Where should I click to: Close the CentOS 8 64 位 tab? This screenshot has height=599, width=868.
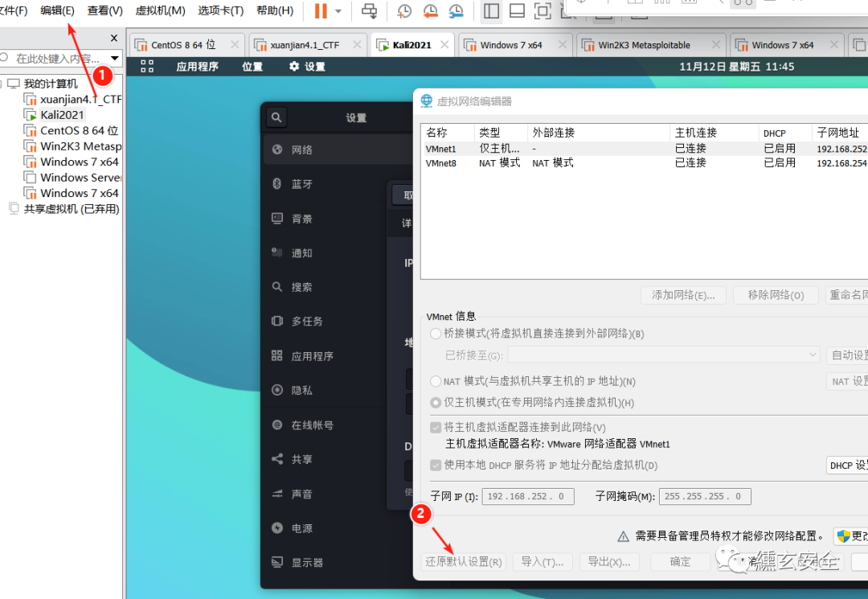(x=235, y=45)
